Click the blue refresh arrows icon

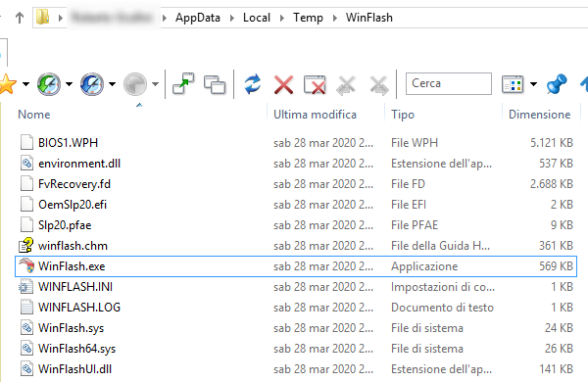click(x=253, y=84)
